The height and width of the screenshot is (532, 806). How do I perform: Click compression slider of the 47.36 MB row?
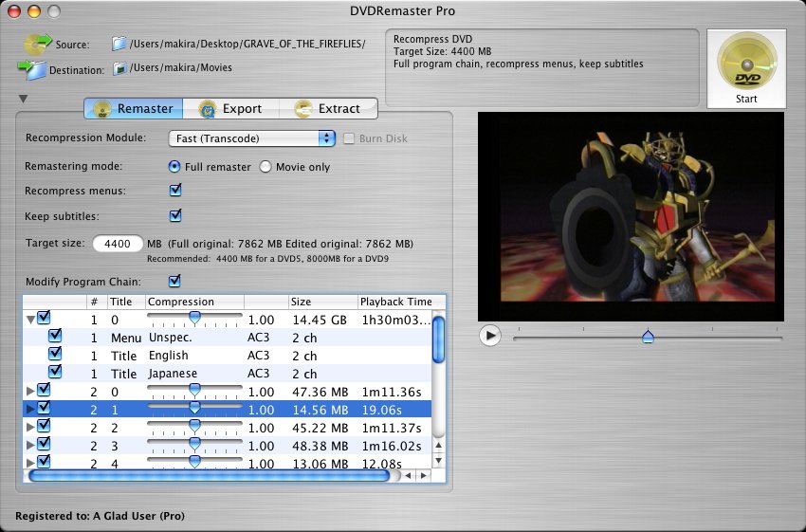pos(194,391)
